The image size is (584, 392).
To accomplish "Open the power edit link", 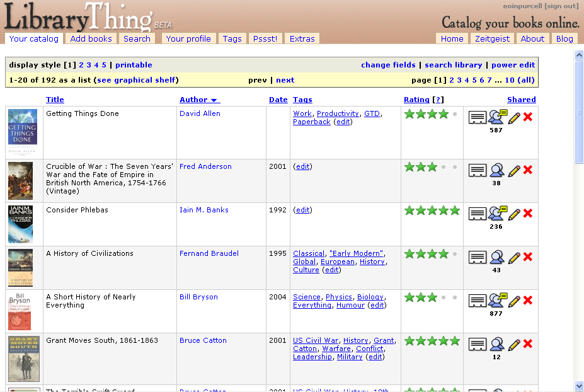I will click(513, 65).
